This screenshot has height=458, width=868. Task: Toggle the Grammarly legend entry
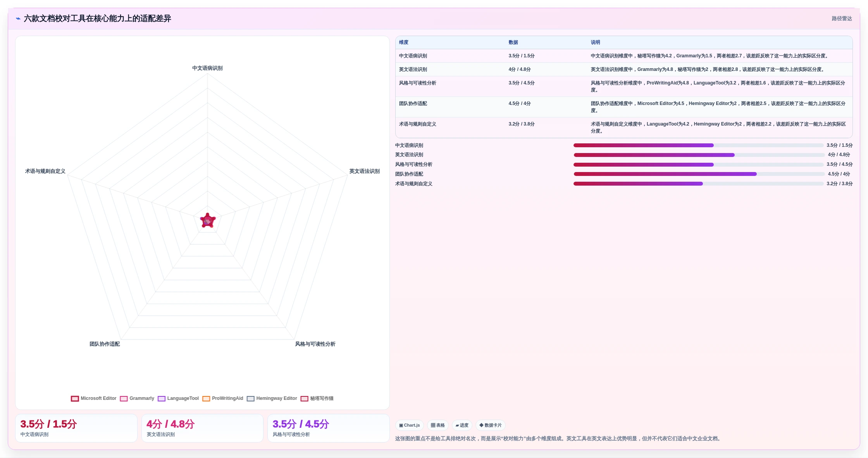[x=137, y=399]
